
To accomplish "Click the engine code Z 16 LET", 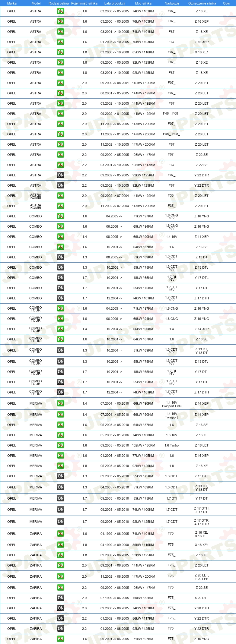I will tap(202, 445).
